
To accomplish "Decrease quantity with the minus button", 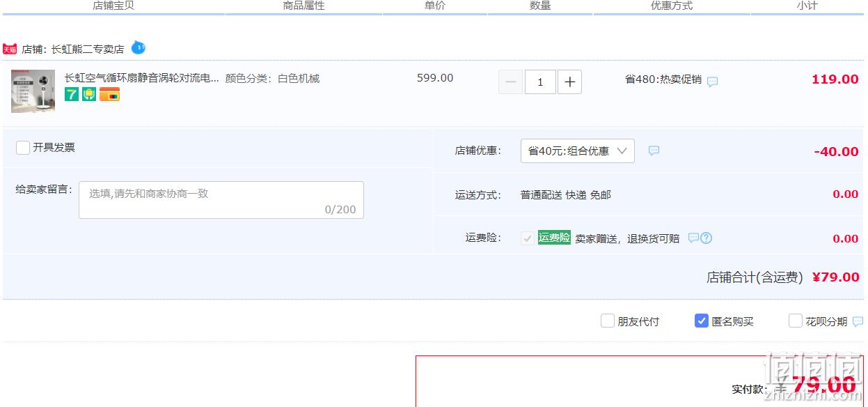I will pos(510,82).
